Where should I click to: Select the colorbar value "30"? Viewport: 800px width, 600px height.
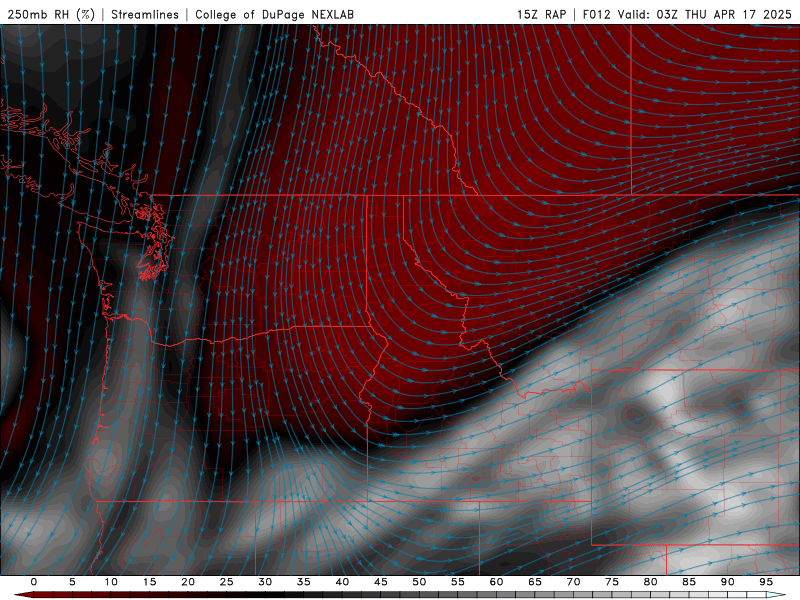pyautogui.click(x=265, y=582)
